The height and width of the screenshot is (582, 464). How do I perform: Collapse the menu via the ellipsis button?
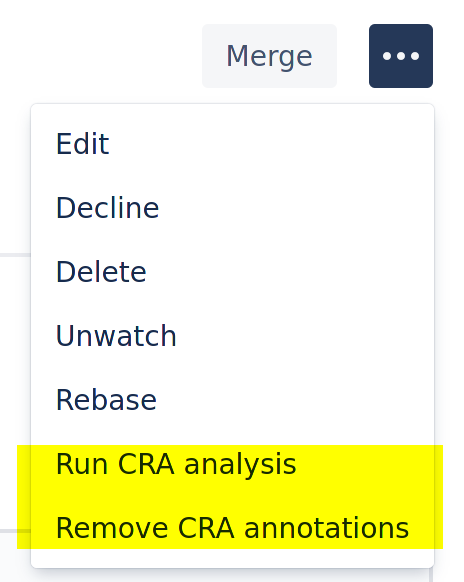tap(401, 56)
